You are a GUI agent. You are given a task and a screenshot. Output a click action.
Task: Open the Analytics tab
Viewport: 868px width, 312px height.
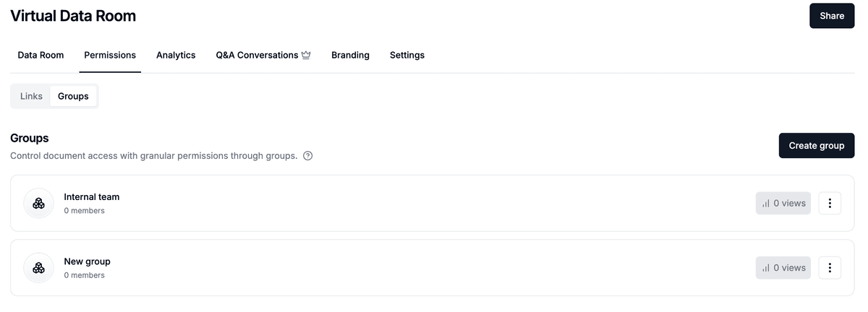pos(176,55)
